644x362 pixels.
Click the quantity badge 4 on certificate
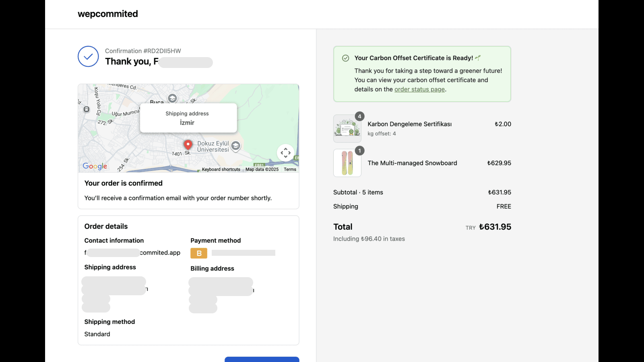point(359,116)
